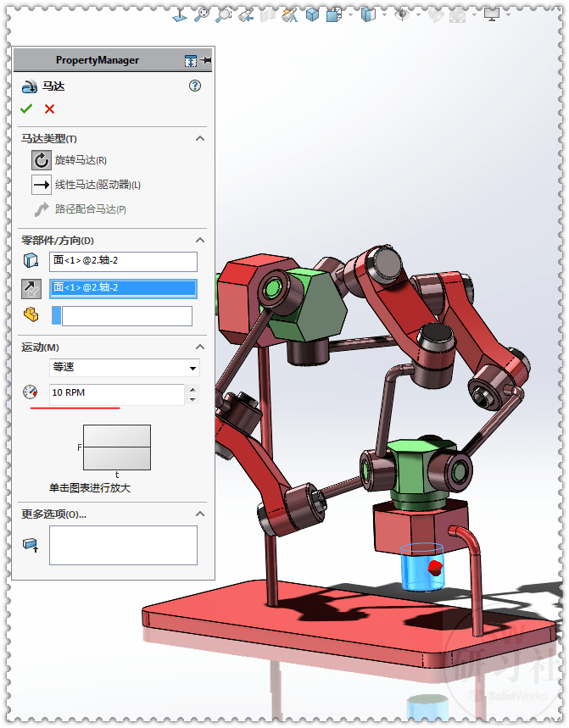Click Previous View icon with blue arrow
Image resolution: width=569 pixels, height=728 pixels.
[246, 15]
